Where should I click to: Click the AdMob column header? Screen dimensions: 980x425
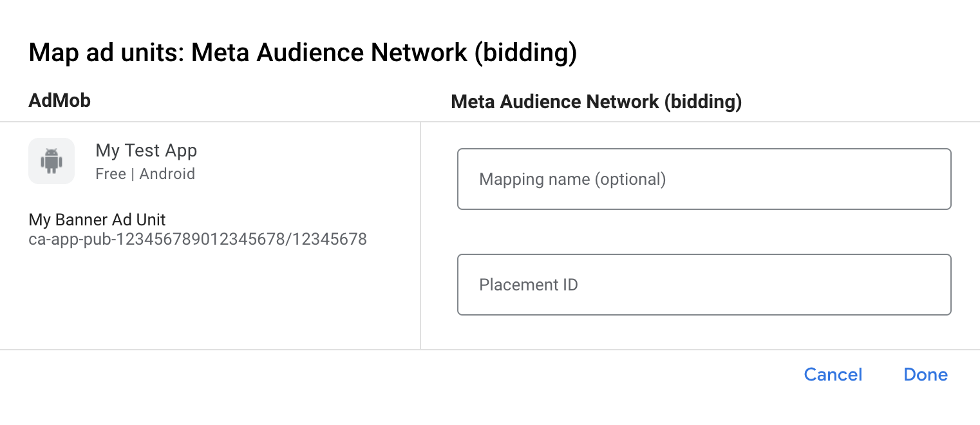(59, 100)
